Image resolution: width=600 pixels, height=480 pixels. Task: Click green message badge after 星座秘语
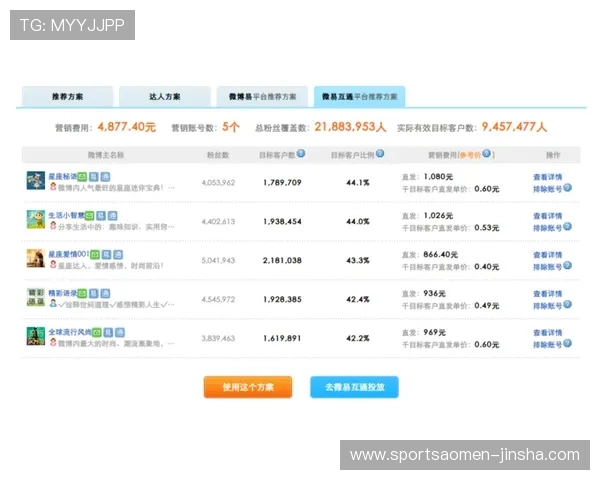coord(82,177)
